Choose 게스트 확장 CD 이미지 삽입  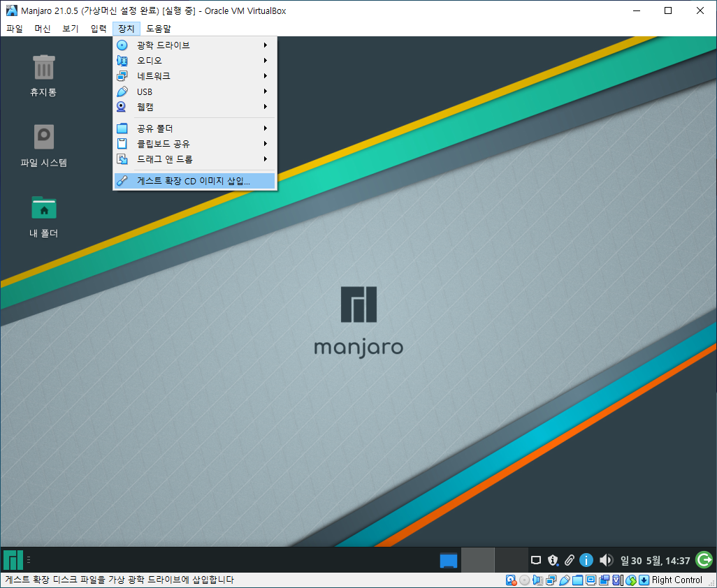[195, 180]
